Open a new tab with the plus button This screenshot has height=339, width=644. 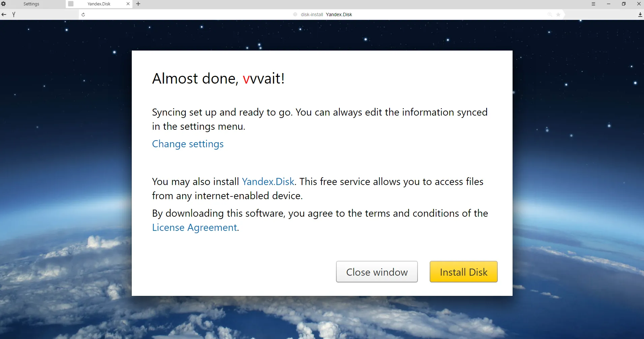pos(138,4)
